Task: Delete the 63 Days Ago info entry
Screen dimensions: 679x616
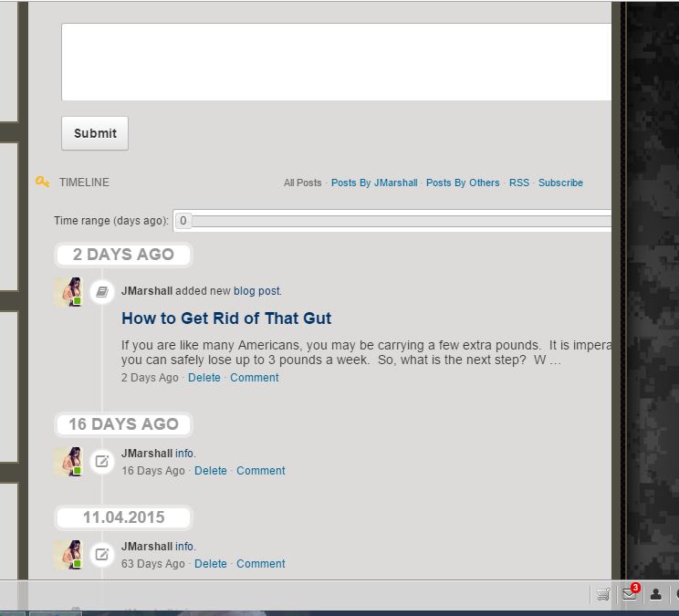Action: [x=211, y=564]
